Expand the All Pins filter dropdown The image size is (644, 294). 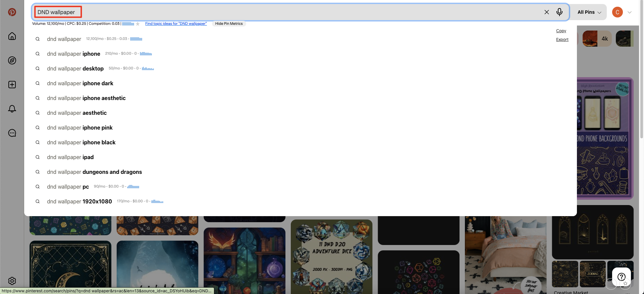589,12
